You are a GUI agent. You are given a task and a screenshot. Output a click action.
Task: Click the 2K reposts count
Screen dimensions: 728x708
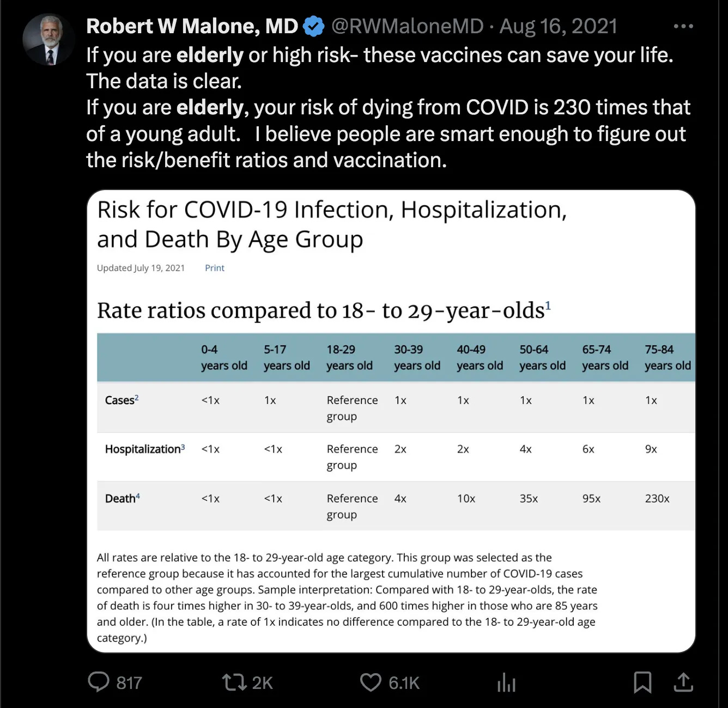262,683
